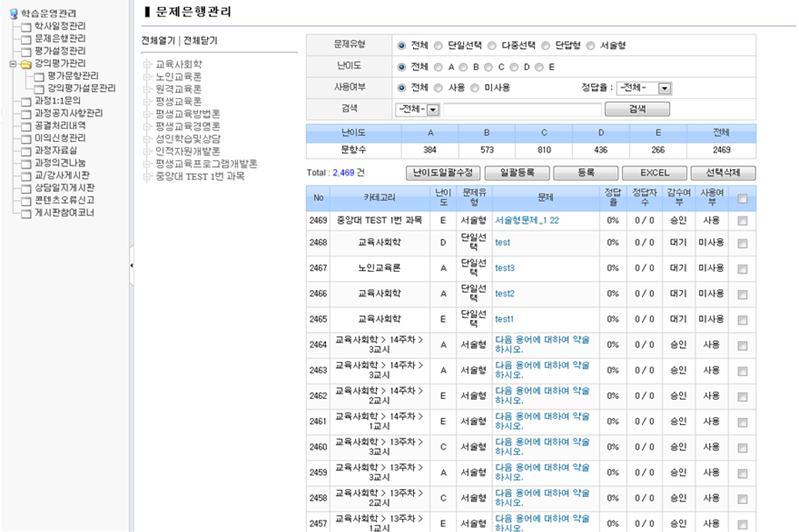The image size is (799, 532).
Task: Click the page icon beside 콘텐츠오류신고
Action: (25, 200)
